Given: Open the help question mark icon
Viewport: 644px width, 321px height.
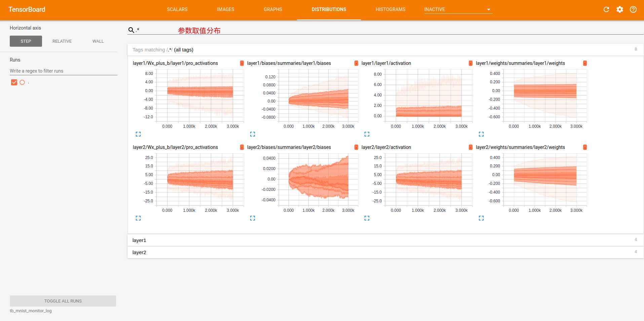Looking at the screenshot, I should [633, 9].
